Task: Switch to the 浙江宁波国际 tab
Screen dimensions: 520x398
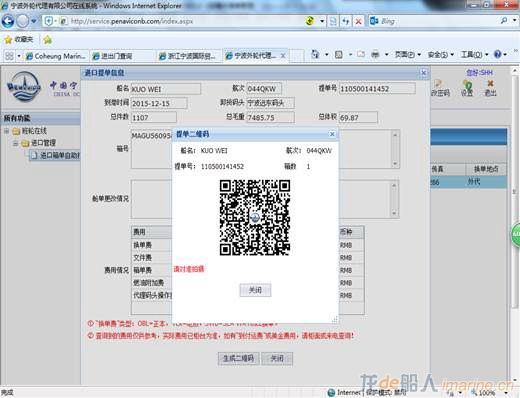Action: coord(189,56)
